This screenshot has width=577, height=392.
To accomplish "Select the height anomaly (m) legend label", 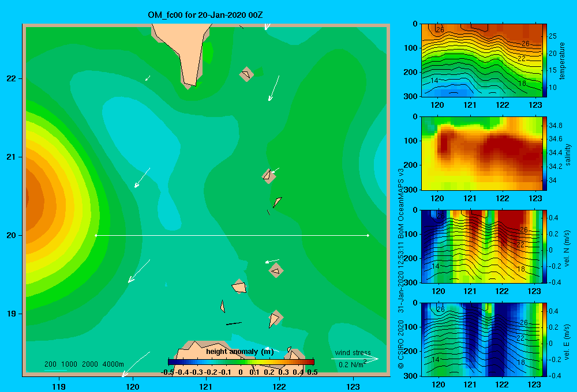I will [x=240, y=352].
